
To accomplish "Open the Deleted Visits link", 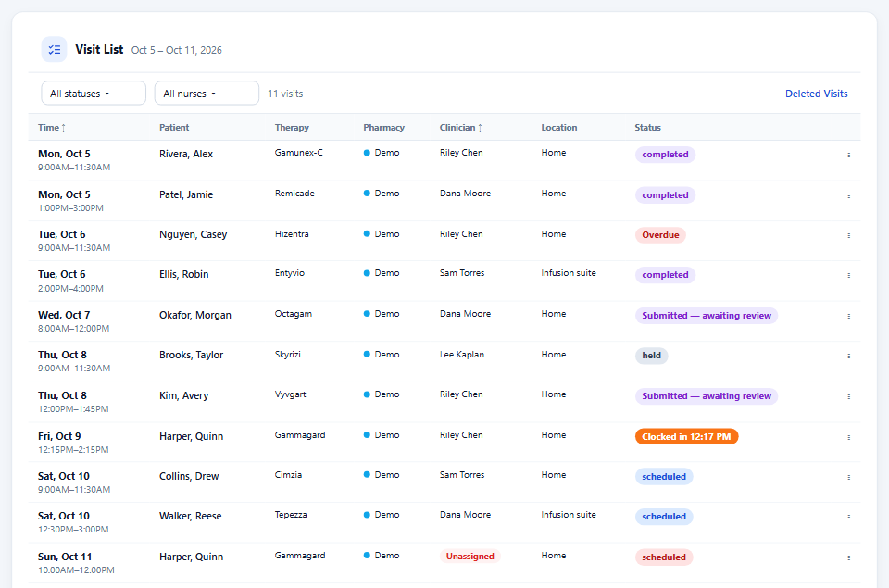I will pos(817,94).
